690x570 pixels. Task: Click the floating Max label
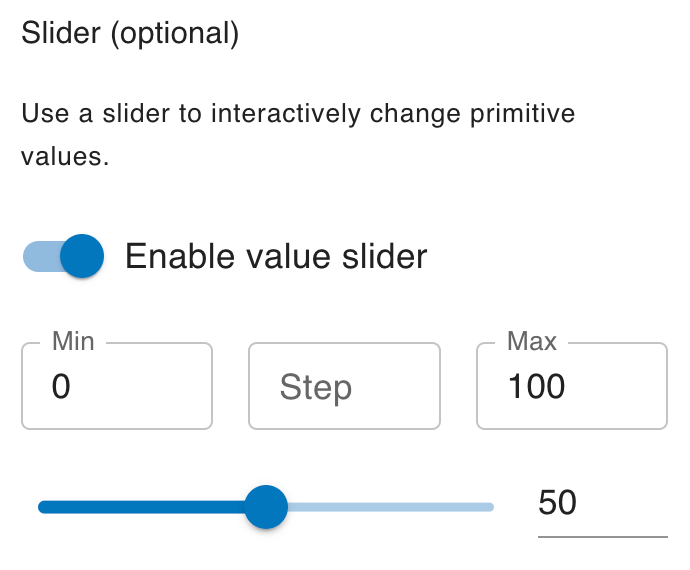pyautogui.click(x=532, y=341)
